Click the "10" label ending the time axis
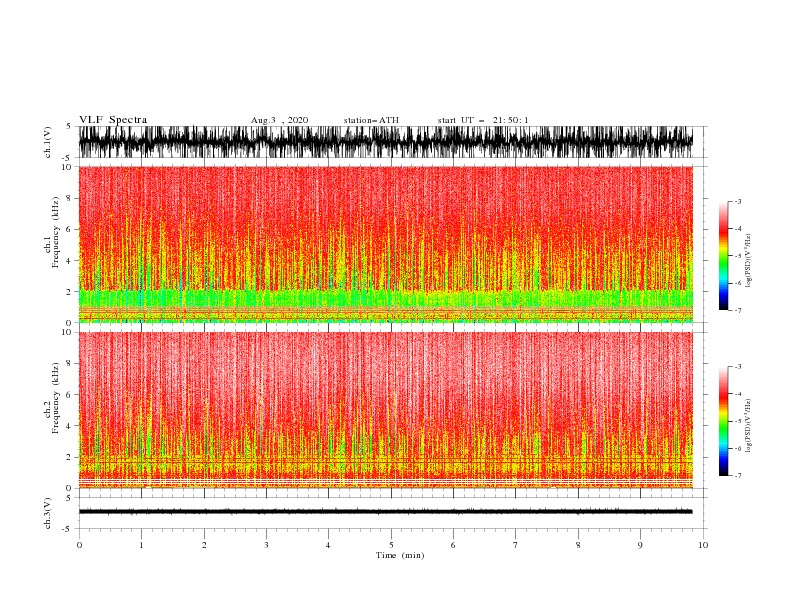Image resolution: width=792 pixels, height=612 pixels. click(x=703, y=545)
